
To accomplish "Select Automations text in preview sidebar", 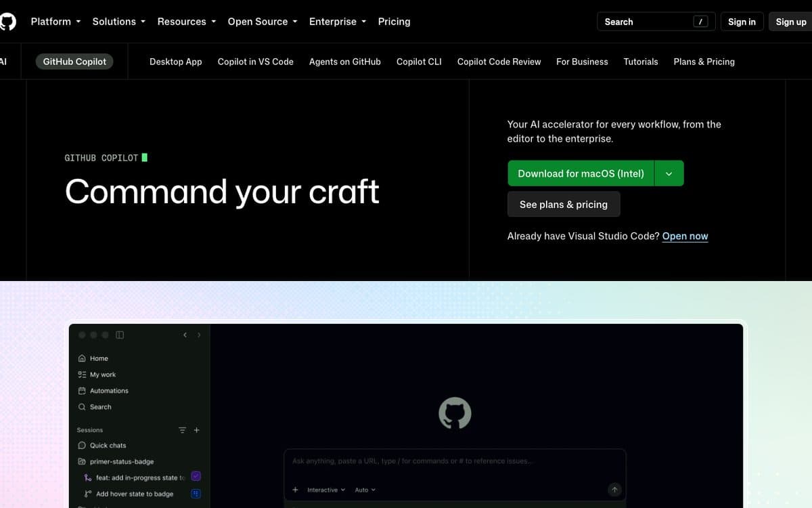I will 109,391.
